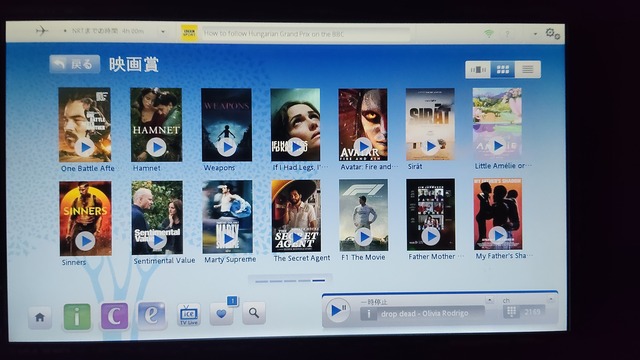Click the 'Sinners' title label
The image size is (640, 360).
(x=74, y=262)
